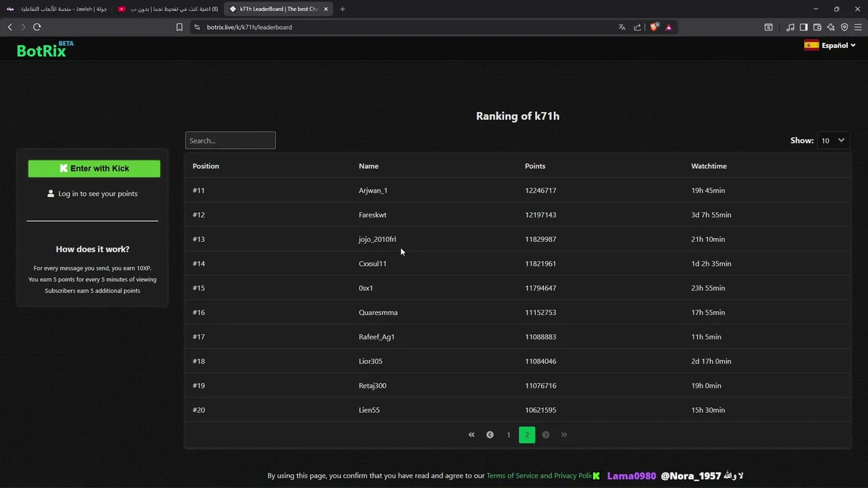
Task: Click the translate page icon
Action: [622, 27]
